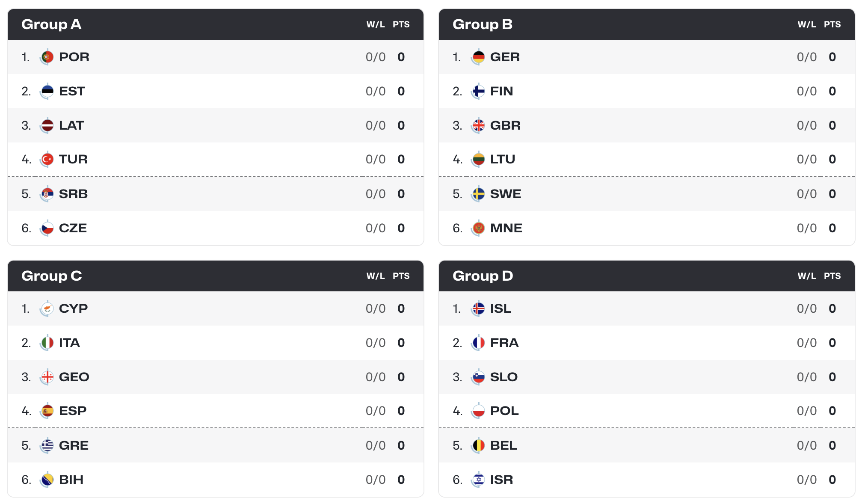Click the Cyprus flag icon in Group C
Screen dimensions: 859x504
point(47,308)
